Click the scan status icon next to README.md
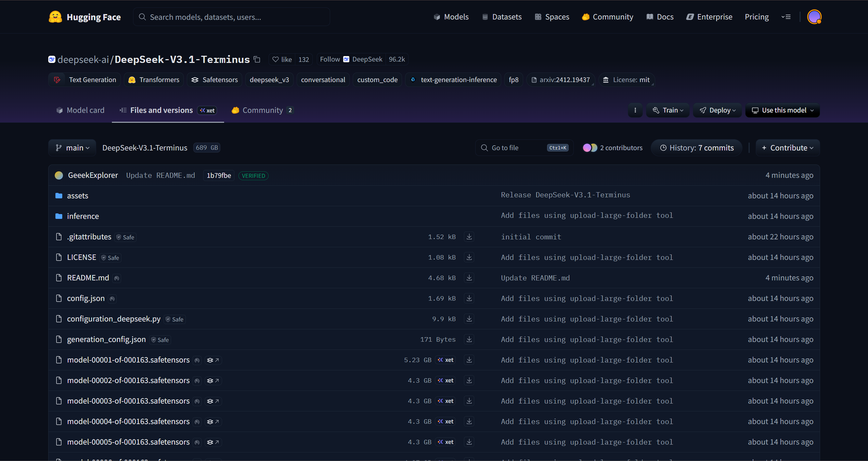Viewport: 868px width, 461px height. click(x=117, y=278)
